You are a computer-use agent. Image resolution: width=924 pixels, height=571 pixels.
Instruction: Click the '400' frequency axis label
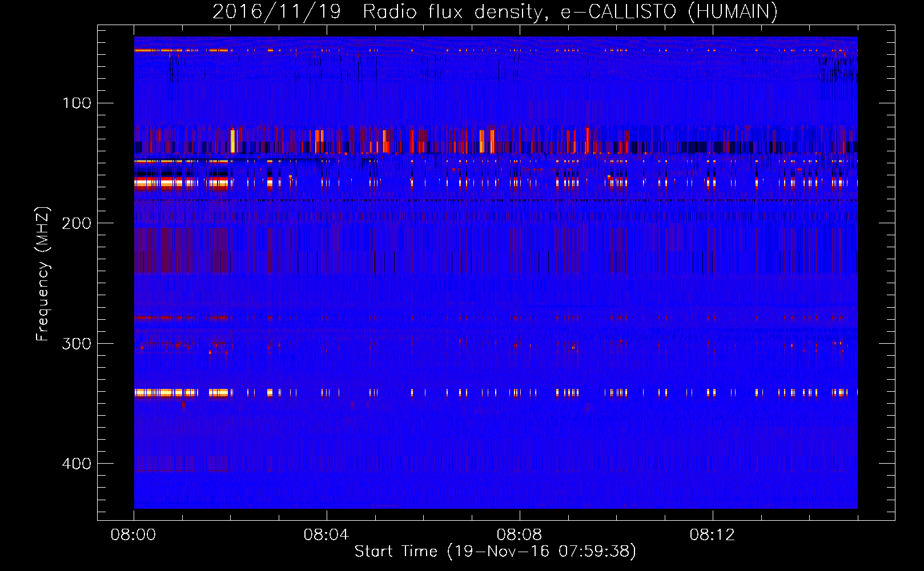pos(77,464)
